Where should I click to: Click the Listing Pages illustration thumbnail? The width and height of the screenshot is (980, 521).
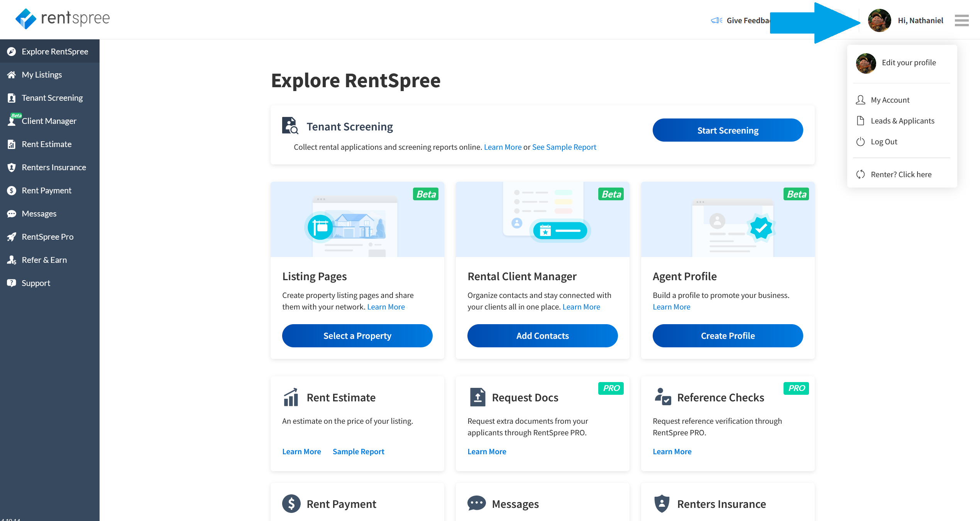tap(357, 219)
